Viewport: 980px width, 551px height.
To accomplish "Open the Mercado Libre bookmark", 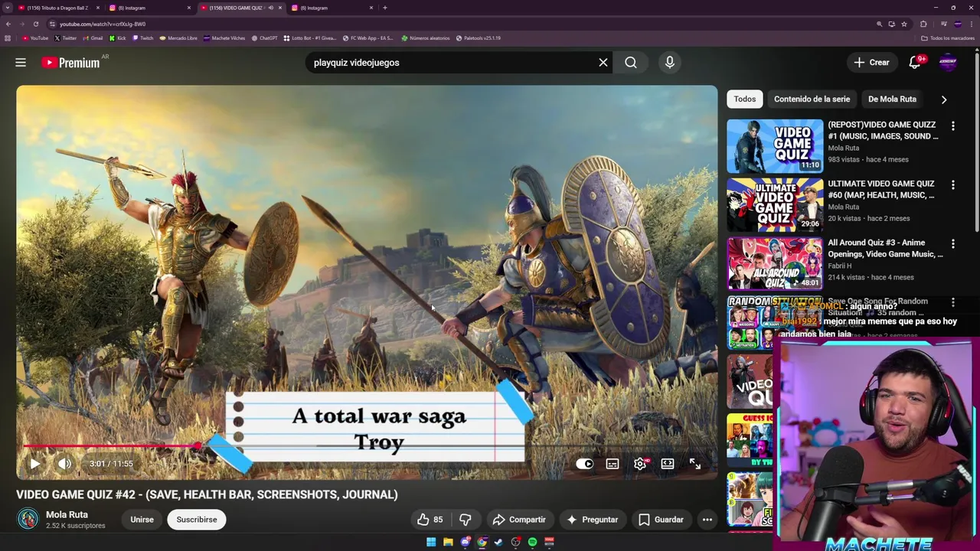I will [x=178, y=37].
